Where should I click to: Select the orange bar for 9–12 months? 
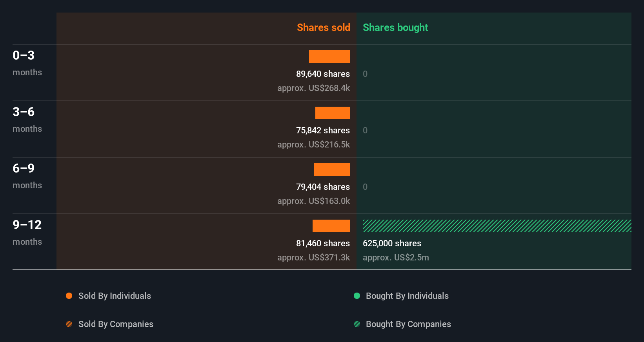pyautogui.click(x=331, y=226)
